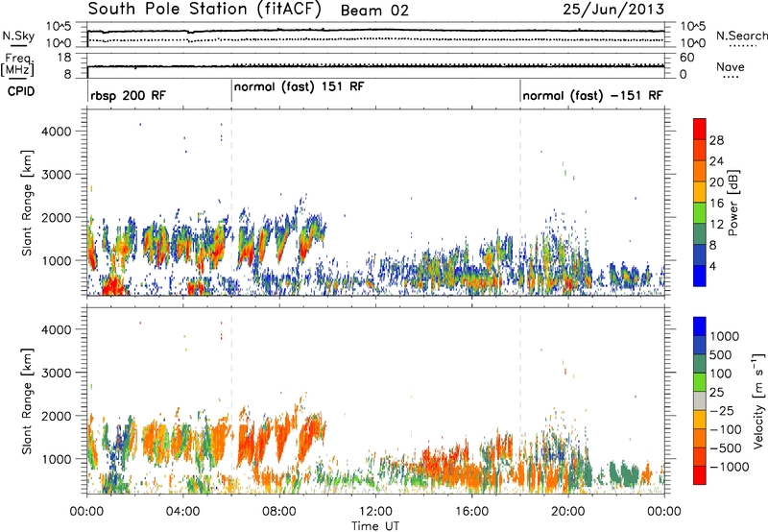Click the '16:00' time axis label
768x532 pixels.
[x=471, y=512]
